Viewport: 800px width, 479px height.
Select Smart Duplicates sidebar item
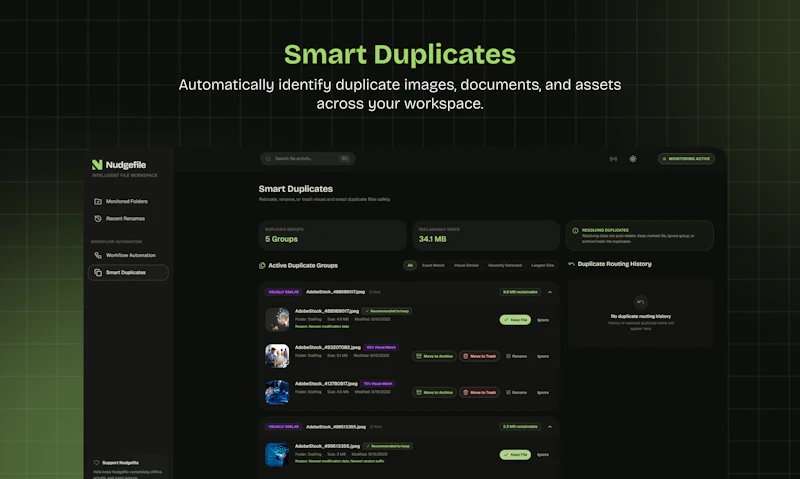coord(128,272)
